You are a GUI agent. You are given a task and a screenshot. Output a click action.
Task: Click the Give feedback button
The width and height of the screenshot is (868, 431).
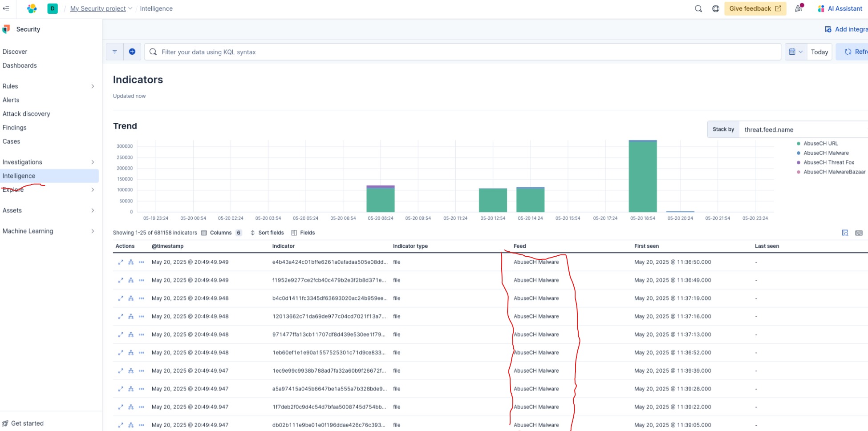tap(755, 8)
